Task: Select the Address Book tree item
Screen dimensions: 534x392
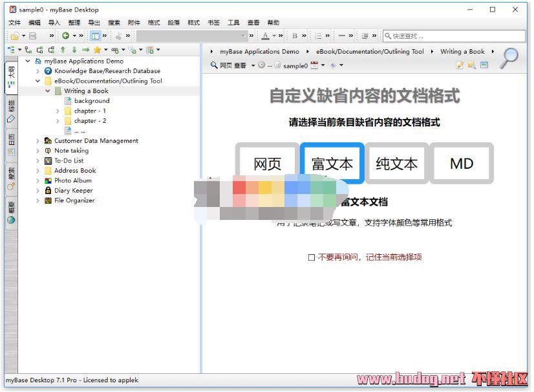Action: pos(75,170)
